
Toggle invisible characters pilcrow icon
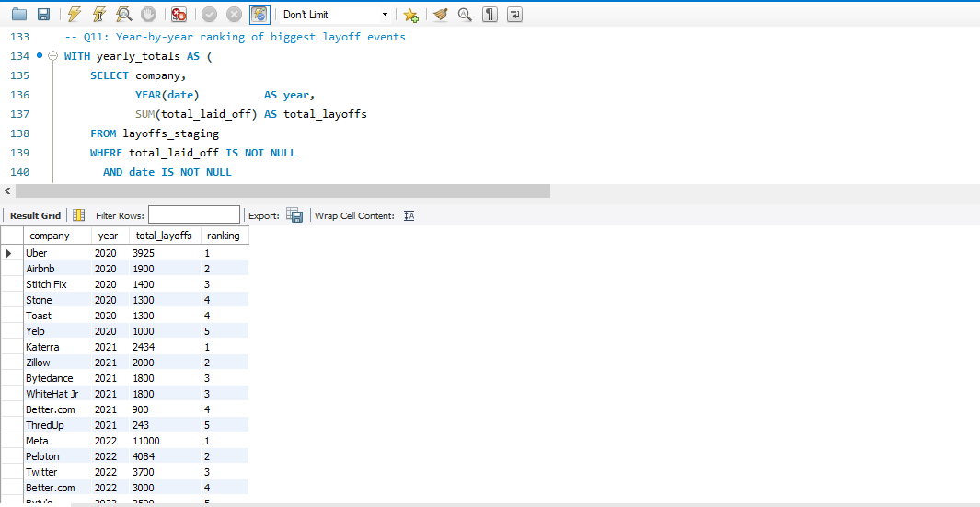coord(490,15)
